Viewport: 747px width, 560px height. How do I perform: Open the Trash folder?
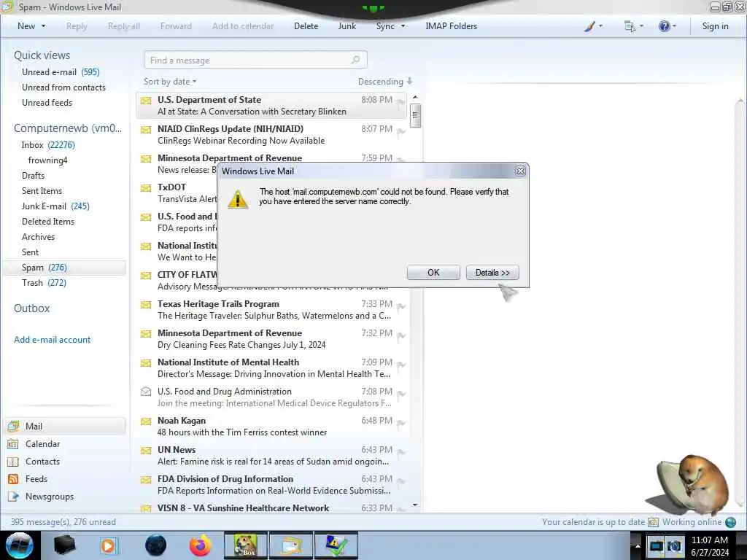click(44, 282)
